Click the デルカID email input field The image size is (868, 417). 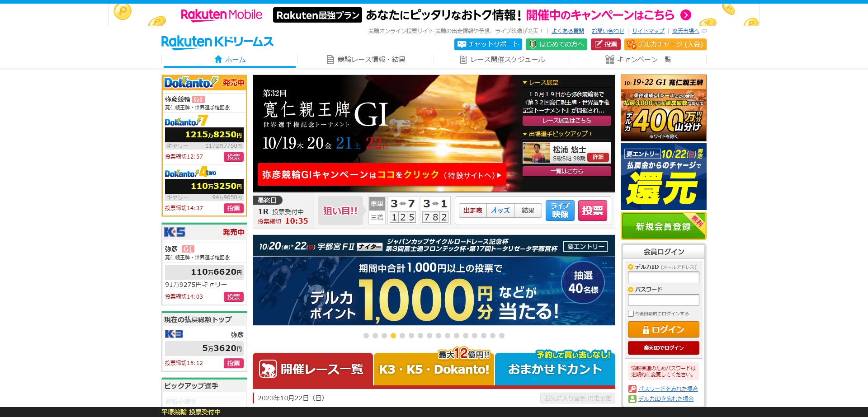tap(663, 277)
